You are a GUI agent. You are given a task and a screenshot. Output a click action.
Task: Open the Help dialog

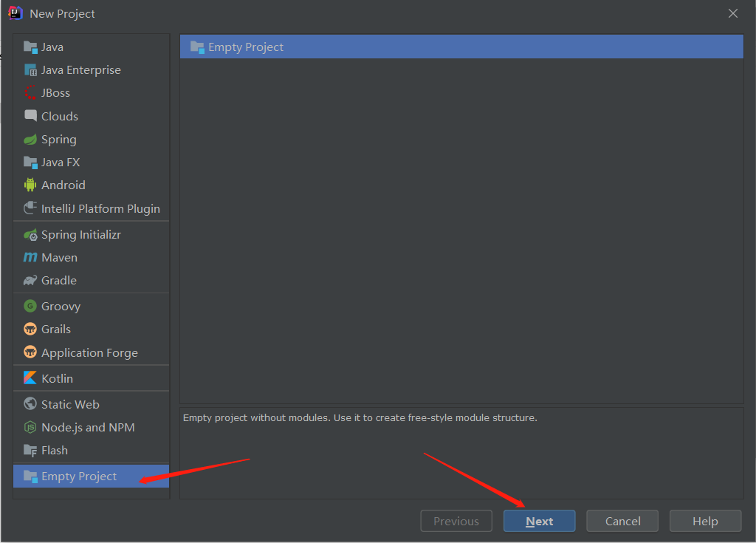click(x=705, y=520)
